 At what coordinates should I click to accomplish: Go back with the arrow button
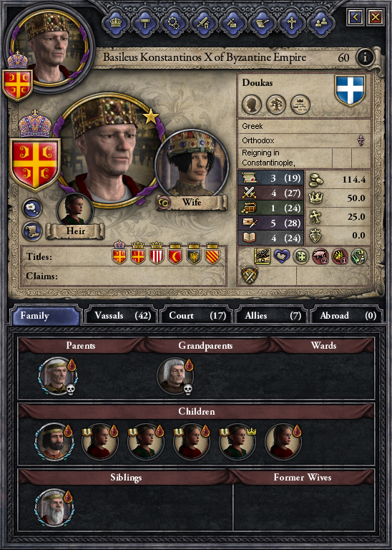tap(356, 17)
